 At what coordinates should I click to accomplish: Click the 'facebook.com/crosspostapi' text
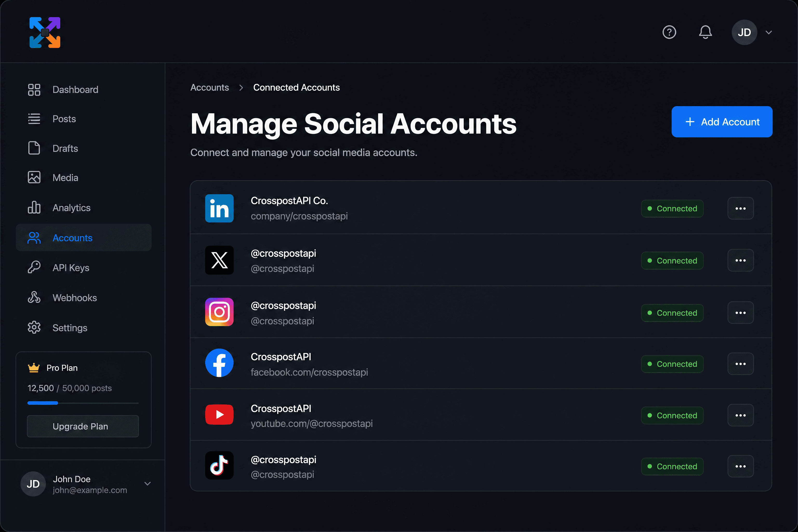[309, 372]
